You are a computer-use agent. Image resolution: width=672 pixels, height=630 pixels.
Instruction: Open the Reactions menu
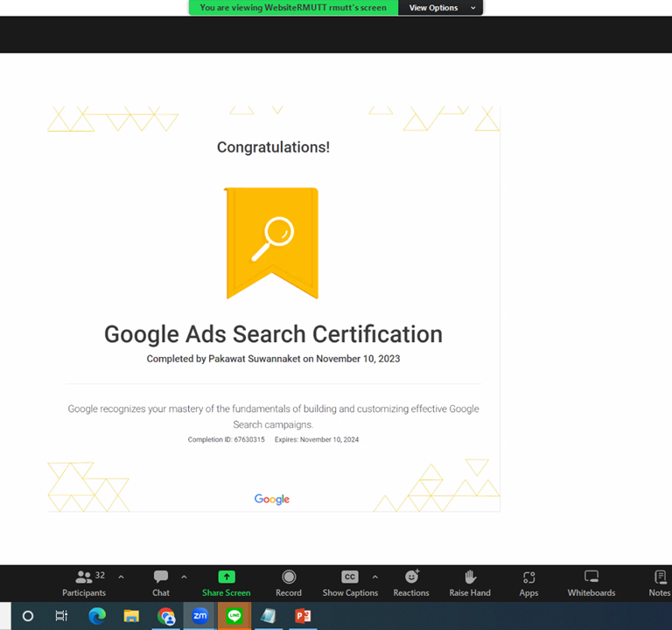(411, 584)
